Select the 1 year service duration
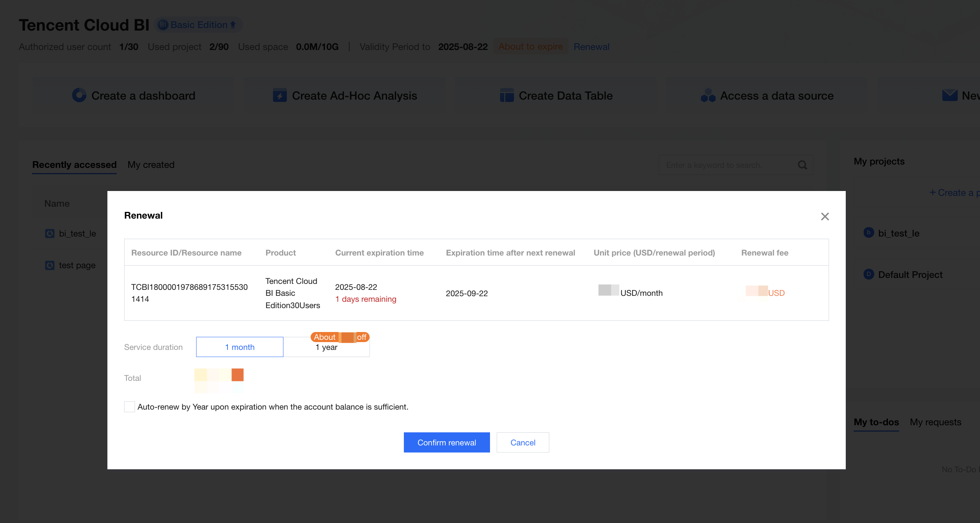The height and width of the screenshot is (523, 980). click(x=326, y=347)
